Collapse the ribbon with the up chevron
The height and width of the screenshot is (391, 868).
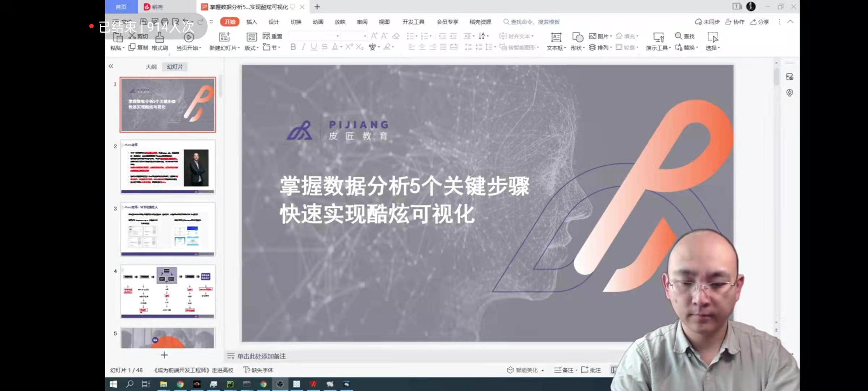pyautogui.click(x=791, y=22)
